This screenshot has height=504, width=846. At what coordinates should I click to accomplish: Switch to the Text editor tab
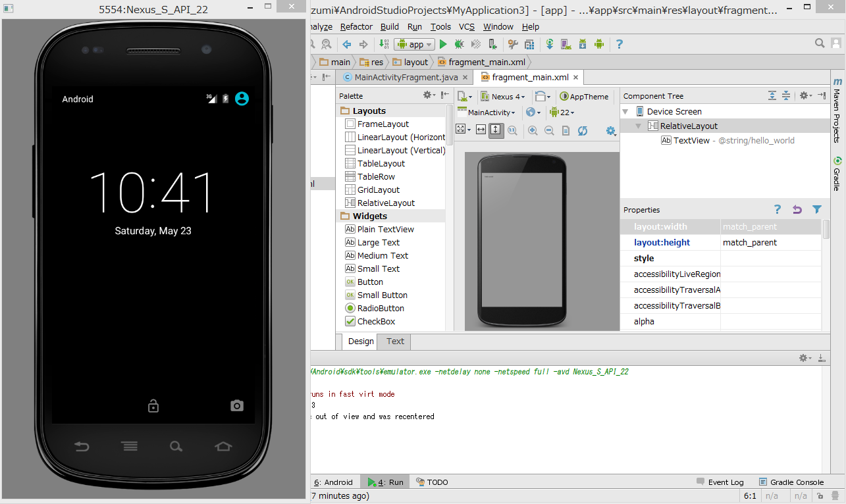(395, 341)
